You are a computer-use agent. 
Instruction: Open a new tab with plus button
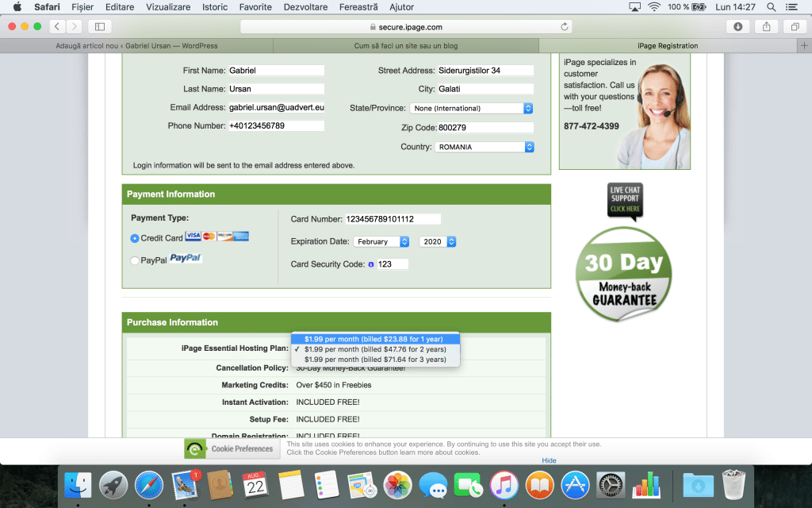(x=804, y=45)
